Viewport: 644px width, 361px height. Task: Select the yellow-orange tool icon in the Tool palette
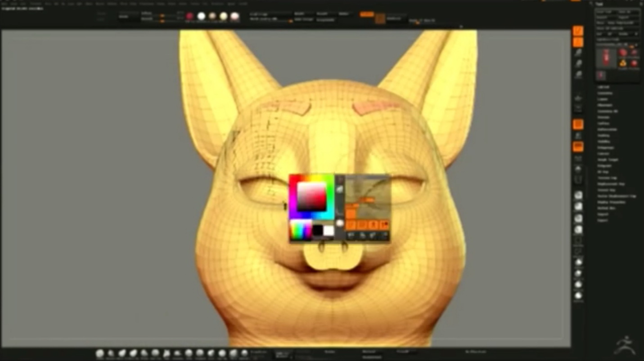pos(623,63)
